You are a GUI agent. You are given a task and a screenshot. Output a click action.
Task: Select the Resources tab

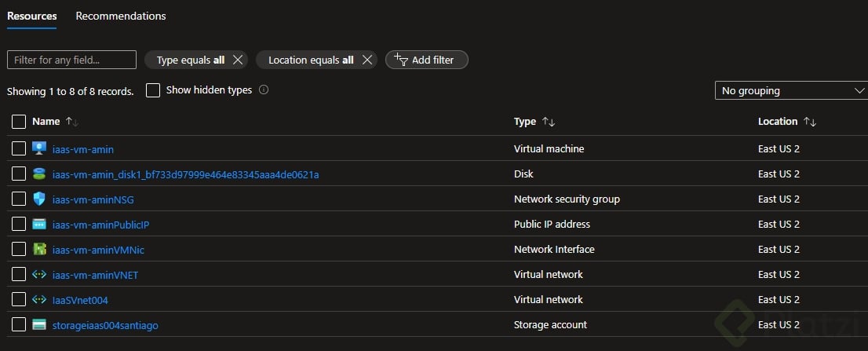tap(32, 16)
